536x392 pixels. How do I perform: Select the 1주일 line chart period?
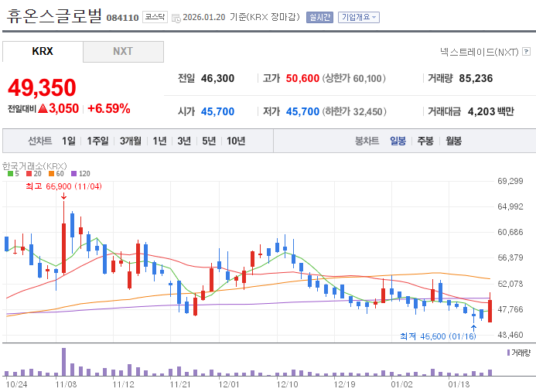coord(97,141)
